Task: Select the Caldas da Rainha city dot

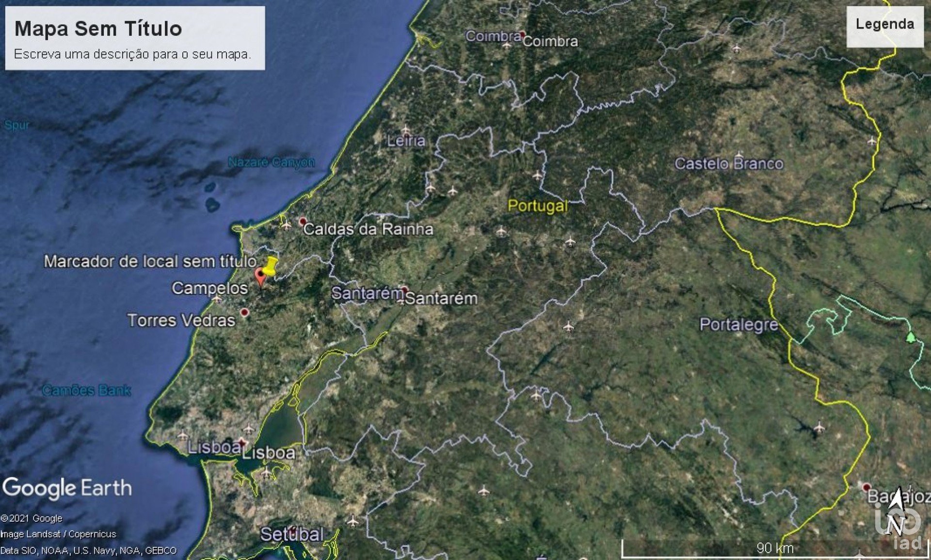Action: [303, 222]
